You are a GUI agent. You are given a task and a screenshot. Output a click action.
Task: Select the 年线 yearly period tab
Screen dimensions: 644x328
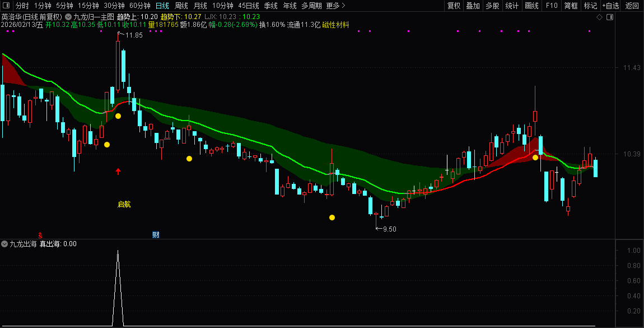click(x=290, y=6)
